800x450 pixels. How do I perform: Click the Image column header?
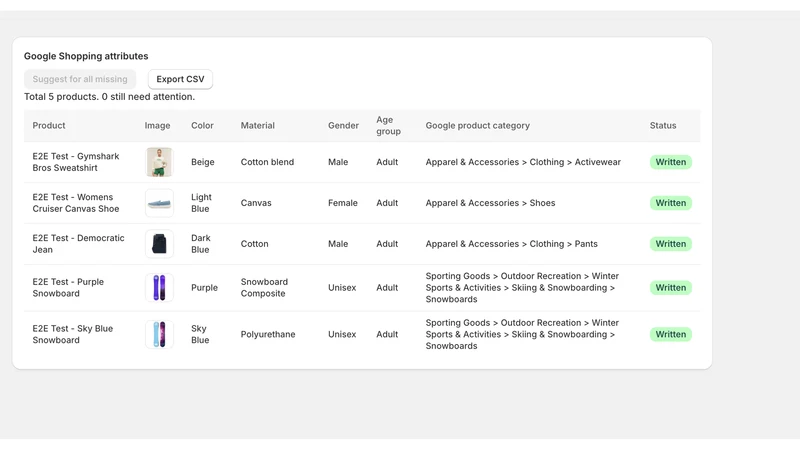point(157,126)
